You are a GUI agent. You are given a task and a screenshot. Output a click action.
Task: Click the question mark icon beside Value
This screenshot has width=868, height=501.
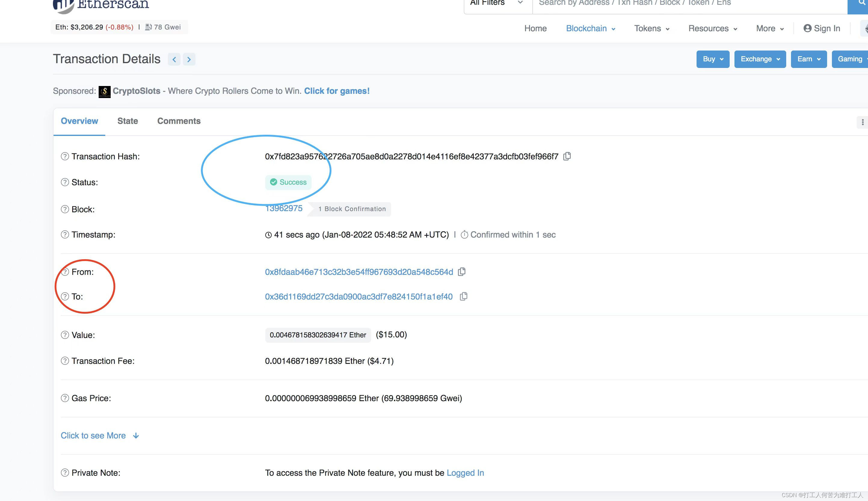click(64, 335)
